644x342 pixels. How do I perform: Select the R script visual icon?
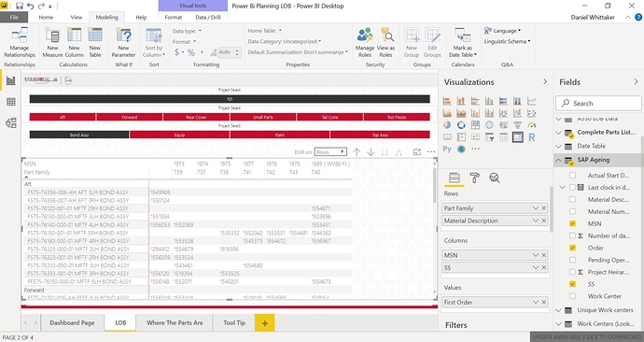[x=532, y=137]
